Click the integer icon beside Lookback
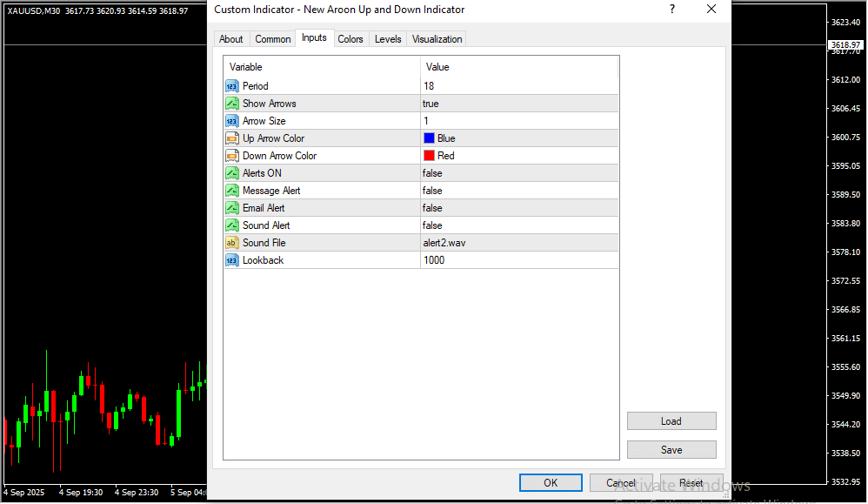Screen dimensions: 868x504 point(231,260)
